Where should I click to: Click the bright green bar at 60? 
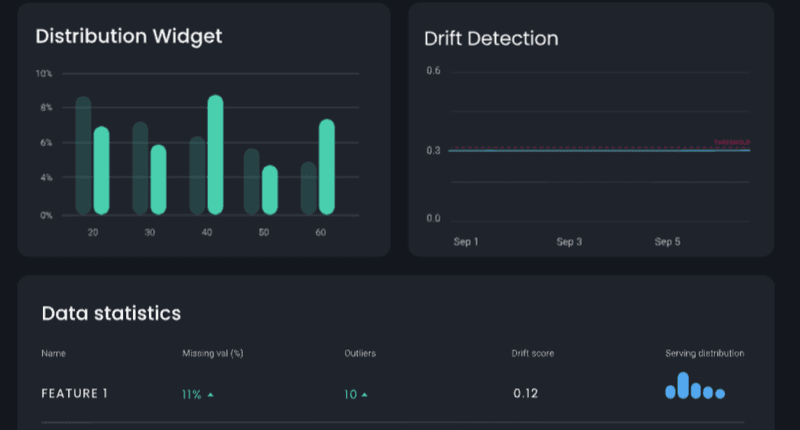pyautogui.click(x=326, y=166)
